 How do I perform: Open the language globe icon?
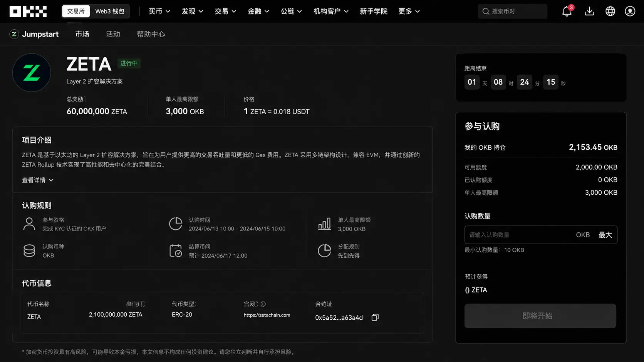click(x=610, y=11)
